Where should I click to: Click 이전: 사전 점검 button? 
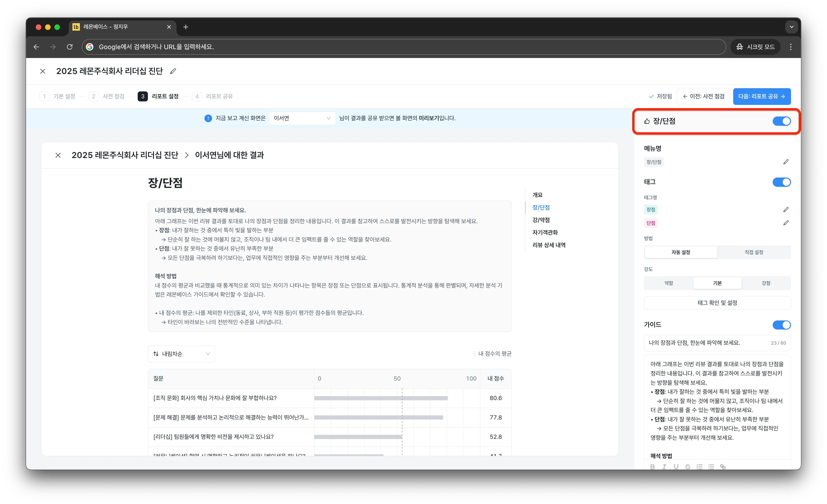click(703, 96)
